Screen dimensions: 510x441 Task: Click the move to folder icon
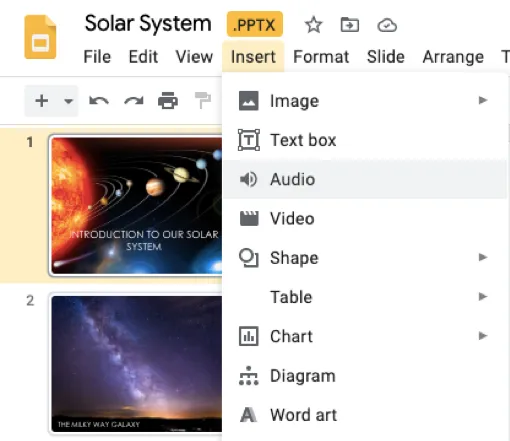tap(350, 25)
